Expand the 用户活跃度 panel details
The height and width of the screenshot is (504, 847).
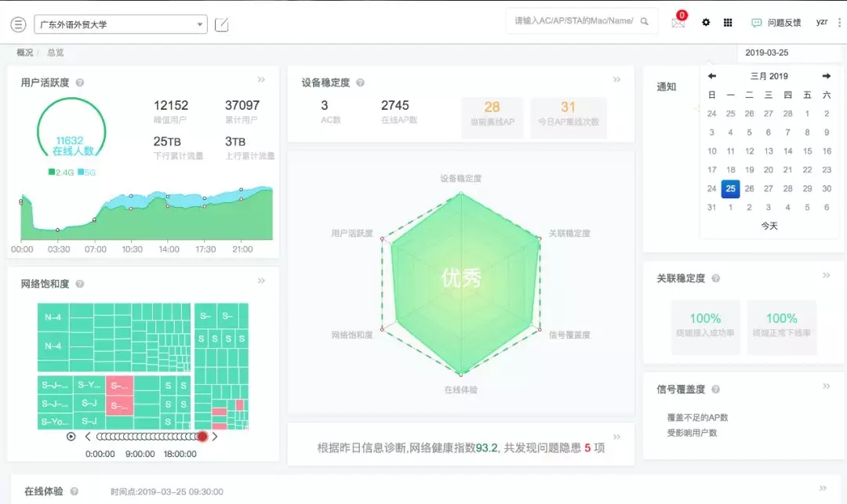pyautogui.click(x=261, y=80)
